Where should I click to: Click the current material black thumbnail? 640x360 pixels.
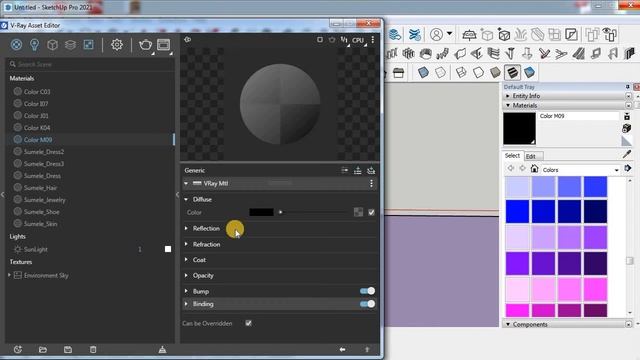click(519, 129)
